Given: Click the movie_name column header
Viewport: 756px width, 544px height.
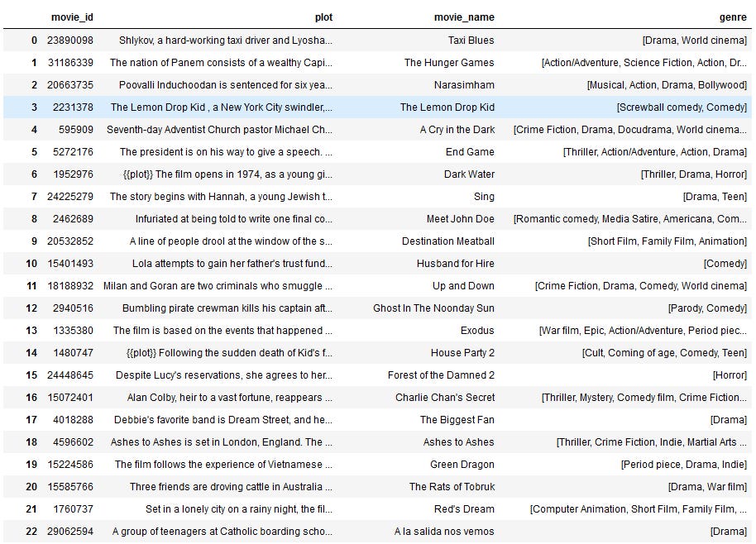Looking at the screenshot, I should click(x=464, y=17).
